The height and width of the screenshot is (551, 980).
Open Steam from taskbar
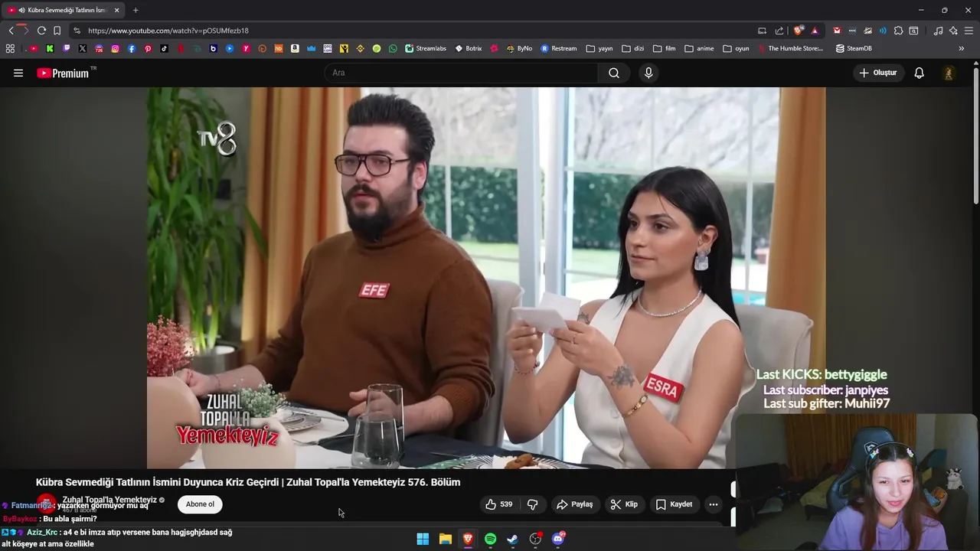(512, 539)
